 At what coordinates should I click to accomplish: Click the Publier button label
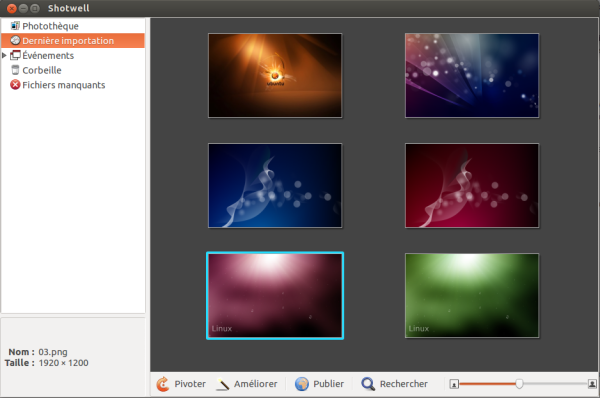328,384
